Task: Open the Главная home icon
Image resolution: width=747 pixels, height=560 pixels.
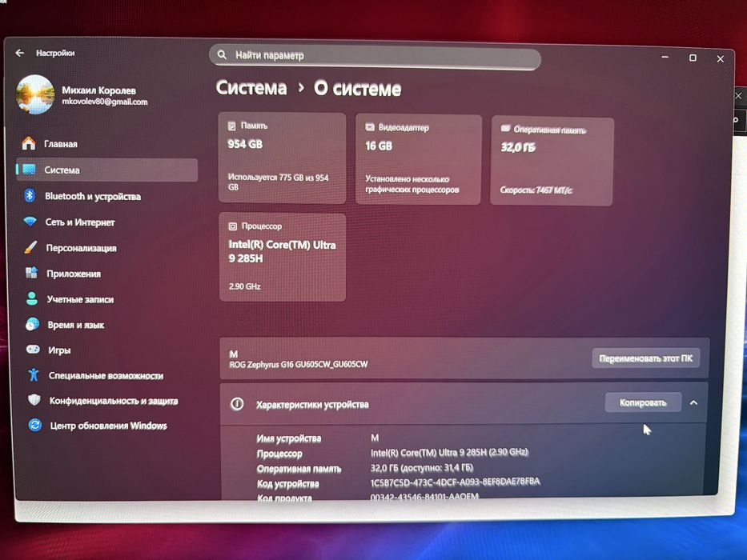Action: 29,143
